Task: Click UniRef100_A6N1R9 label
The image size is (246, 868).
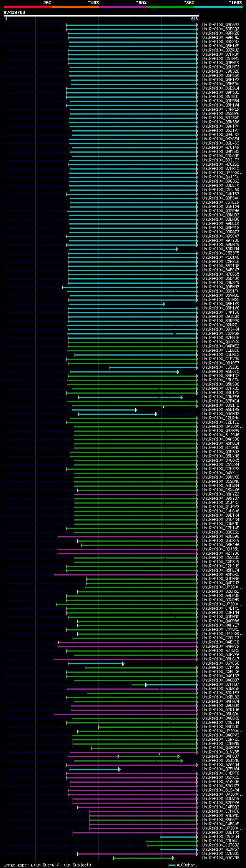Action: coord(221,409)
